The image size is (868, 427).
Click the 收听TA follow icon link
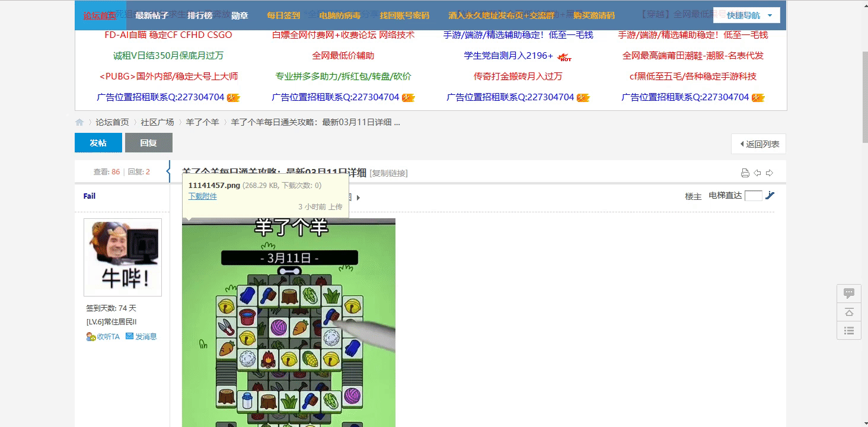(x=103, y=337)
